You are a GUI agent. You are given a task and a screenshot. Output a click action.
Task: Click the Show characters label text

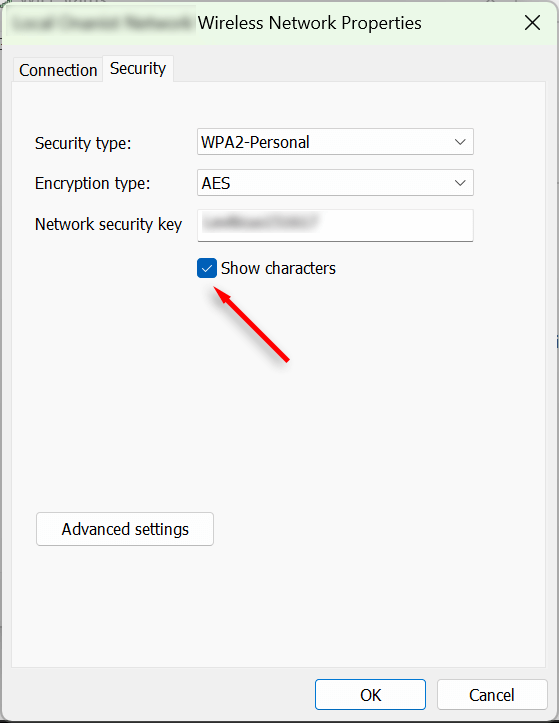278,268
